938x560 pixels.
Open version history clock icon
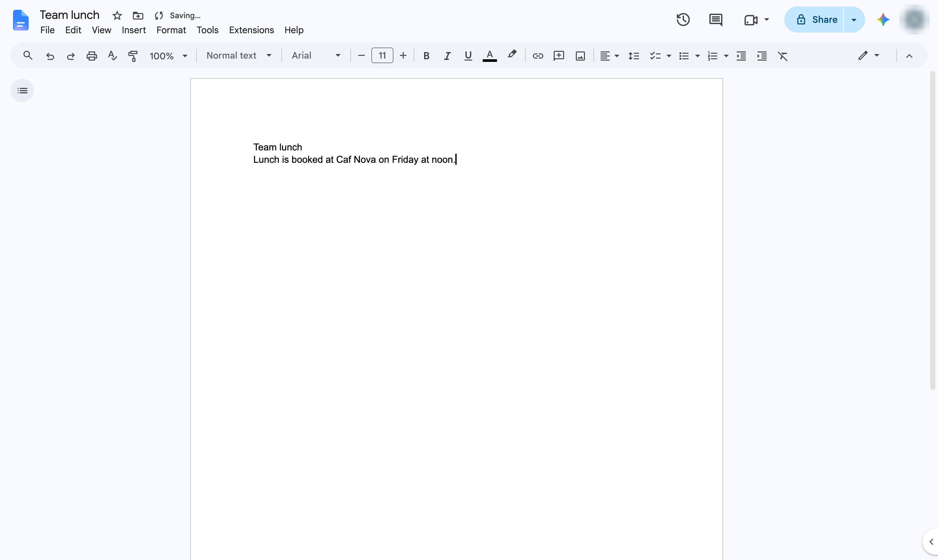pos(683,20)
